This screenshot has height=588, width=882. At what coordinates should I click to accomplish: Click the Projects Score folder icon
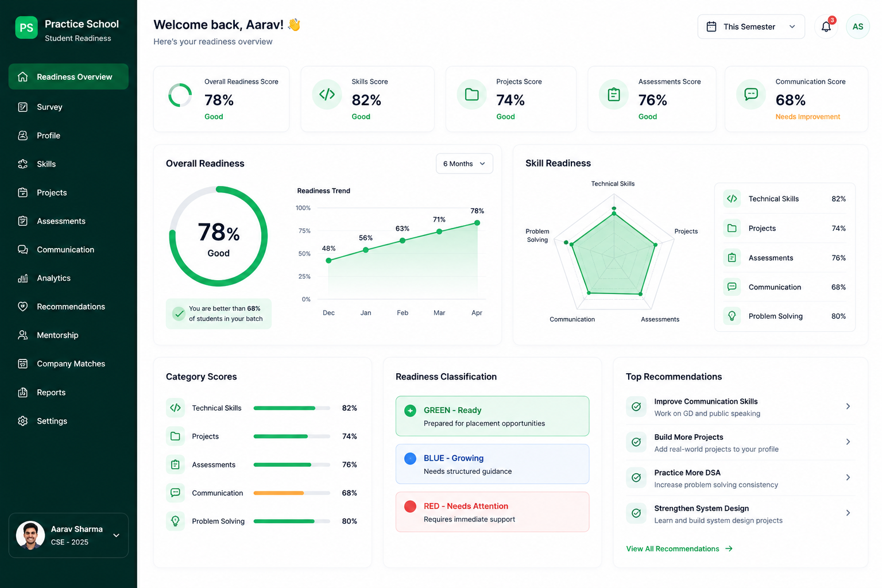click(471, 94)
